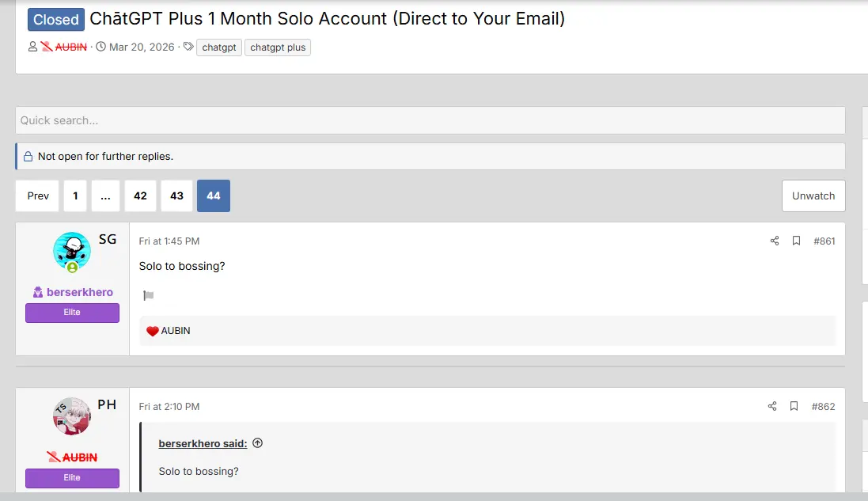Bookmark post #861
This screenshot has height=501, width=868.
[796, 241]
